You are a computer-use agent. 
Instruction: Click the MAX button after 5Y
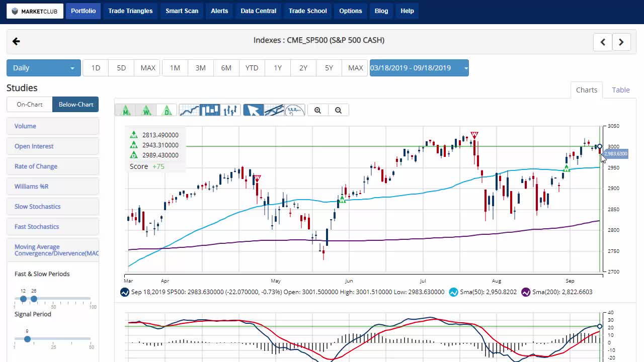356,68
